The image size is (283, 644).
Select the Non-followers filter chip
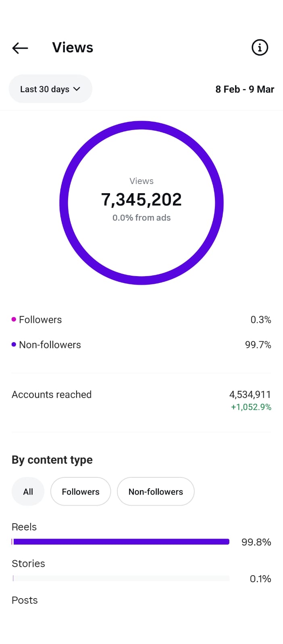pyautogui.click(x=156, y=491)
